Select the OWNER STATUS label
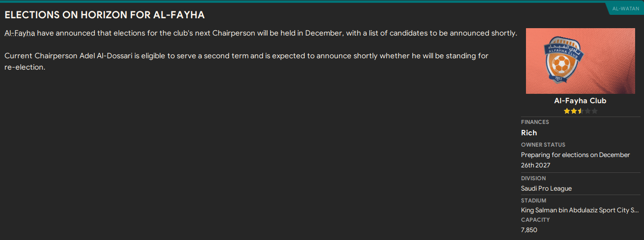644x240 pixels. click(543, 145)
